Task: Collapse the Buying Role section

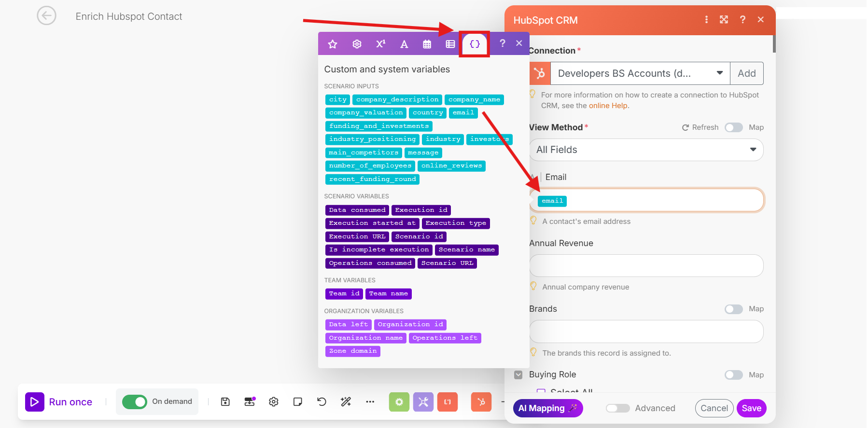Action: click(x=518, y=375)
